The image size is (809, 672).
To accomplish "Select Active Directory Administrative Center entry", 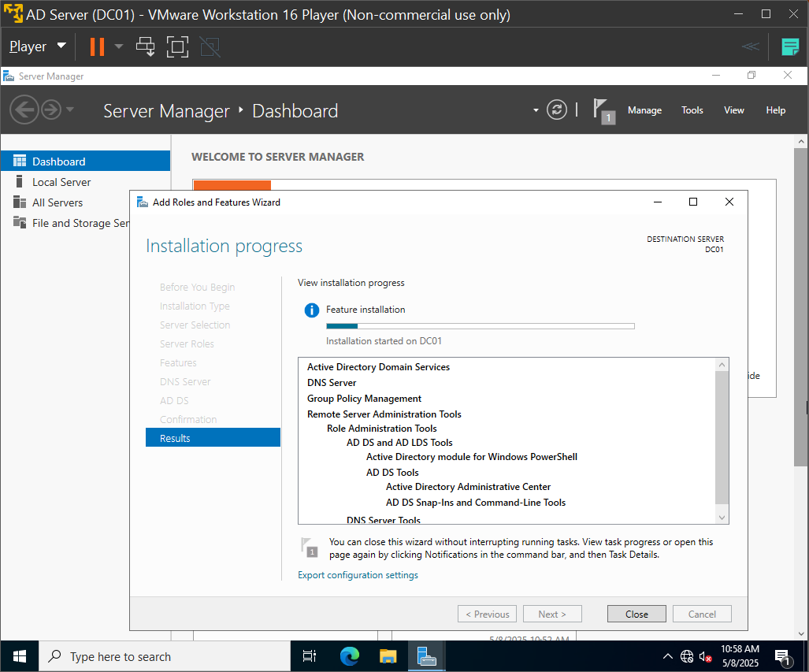I will click(x=468, y=487).
